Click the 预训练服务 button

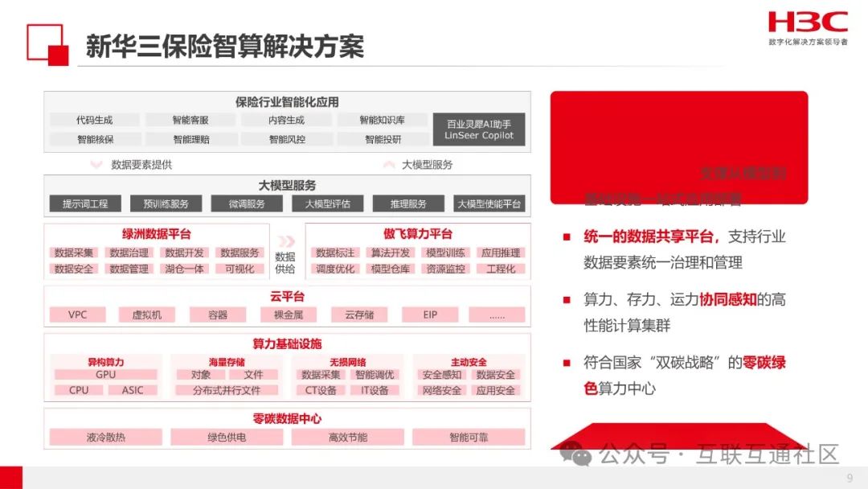[x=166, y=203]
